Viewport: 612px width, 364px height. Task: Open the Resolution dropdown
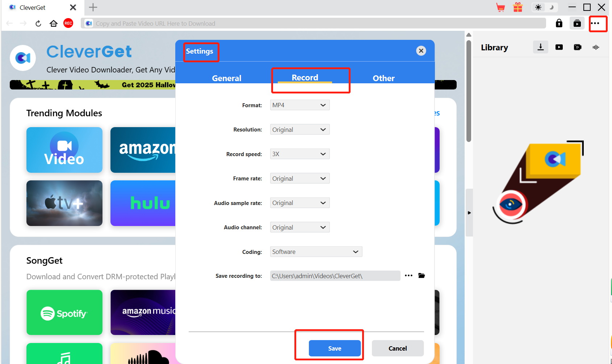pos(299,129)
